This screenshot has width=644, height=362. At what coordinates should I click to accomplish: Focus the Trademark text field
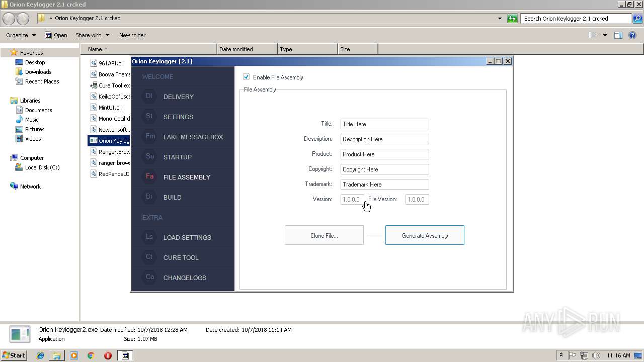[385, 184]
